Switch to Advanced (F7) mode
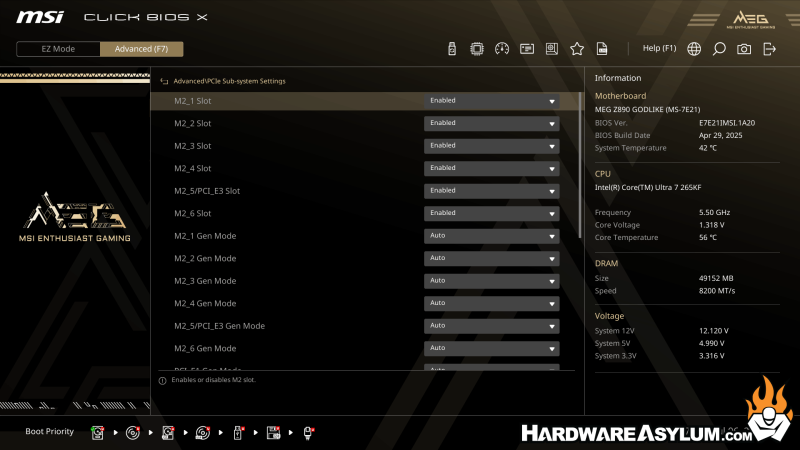Image resolution: width=800 pixels, height=450 pixels. pyautogui.click(x=141, y=49)
